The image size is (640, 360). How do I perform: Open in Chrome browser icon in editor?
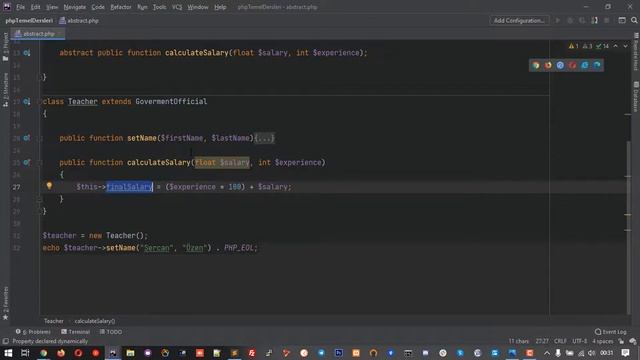tap(536, 65)
